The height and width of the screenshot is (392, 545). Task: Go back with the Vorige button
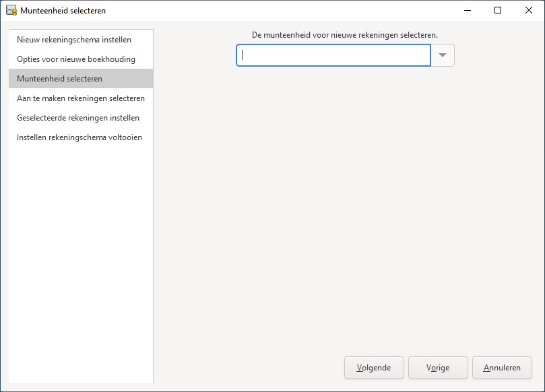pyautogui.click(x=438, y=368)
